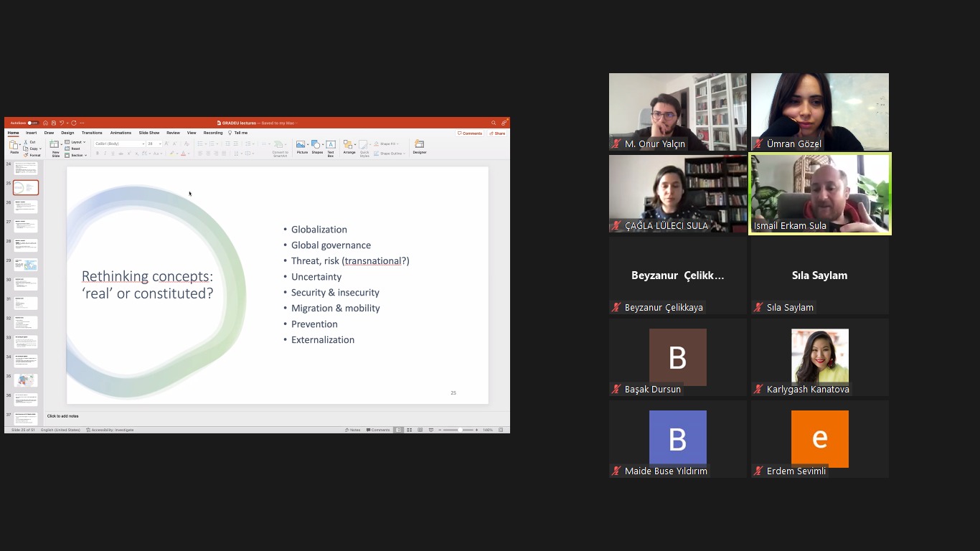Select the Shapes tool
Viewport: 980px width, 551px height.
point(316,146)
